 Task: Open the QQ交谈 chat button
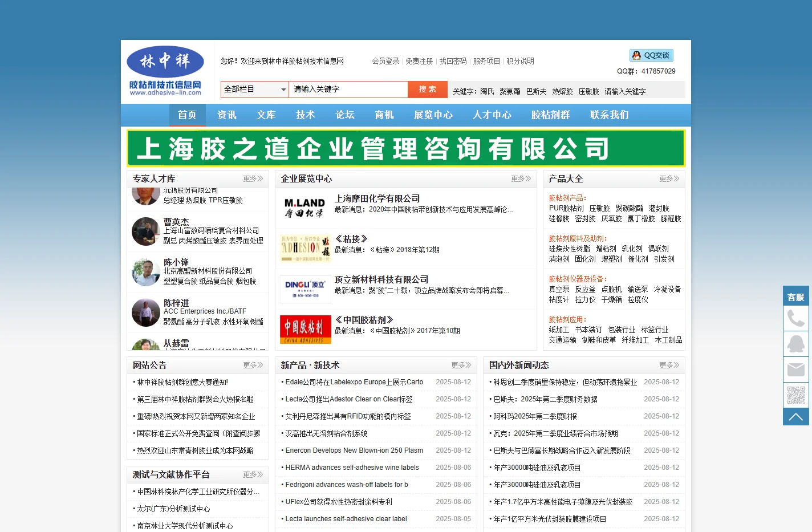pos(651,55)
